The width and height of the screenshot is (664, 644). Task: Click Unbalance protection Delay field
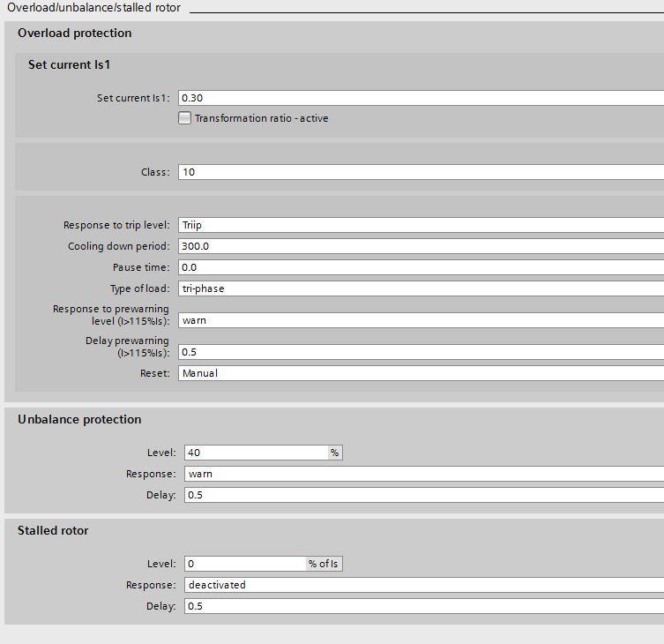(424, 495)
